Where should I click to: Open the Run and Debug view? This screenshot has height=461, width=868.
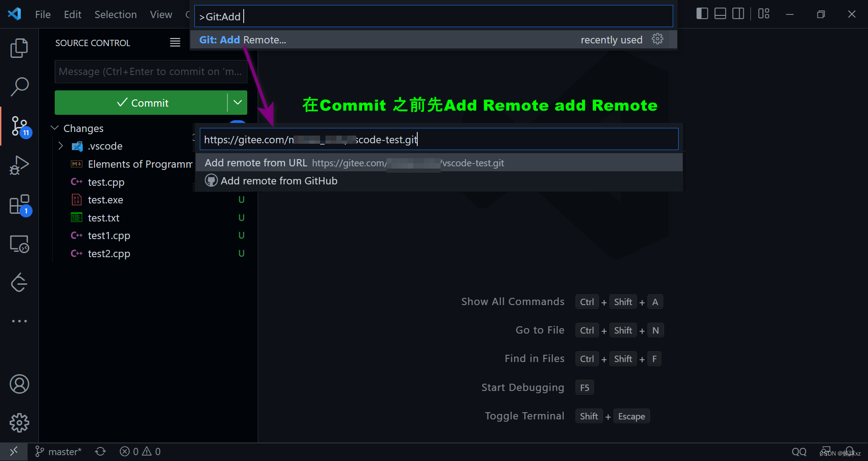click(19, 165)
